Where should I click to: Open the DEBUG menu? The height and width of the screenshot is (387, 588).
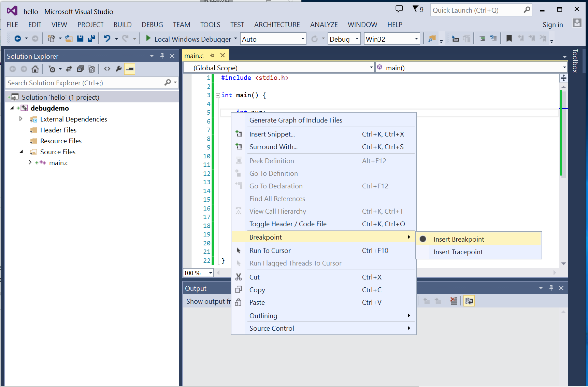pos(152,25)
